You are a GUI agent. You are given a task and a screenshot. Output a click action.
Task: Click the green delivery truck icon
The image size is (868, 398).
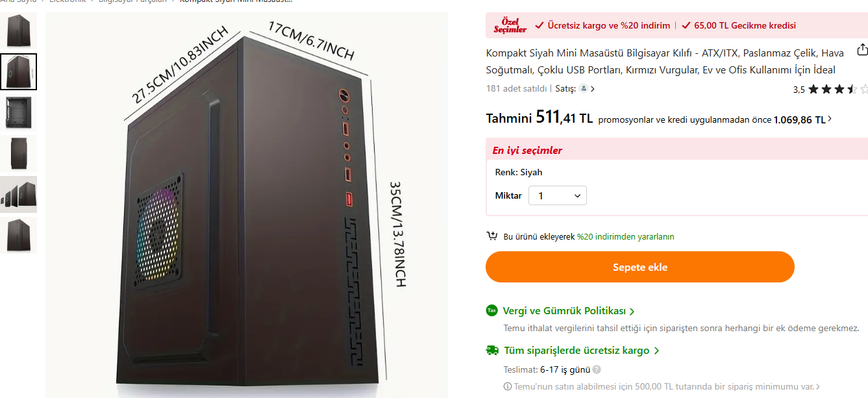click(492, 351)
